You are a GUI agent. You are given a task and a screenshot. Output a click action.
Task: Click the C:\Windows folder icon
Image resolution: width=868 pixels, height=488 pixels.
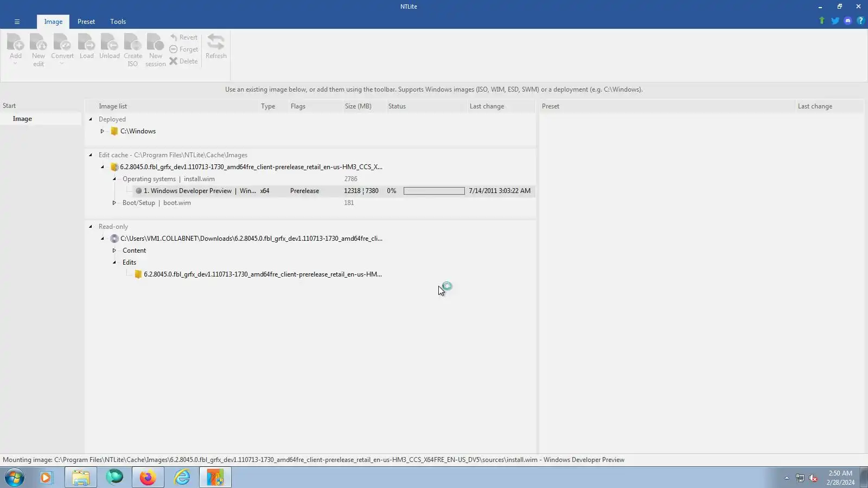click(114, 131)
